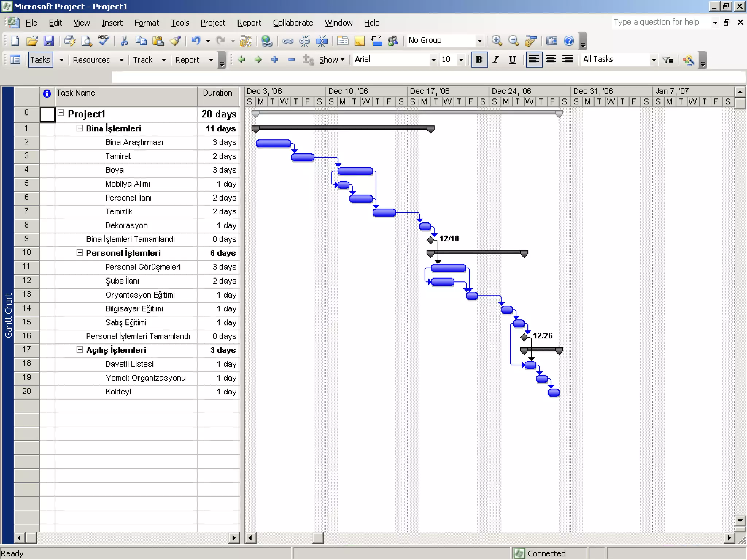Image resolution: width=747 pixels, height=560 pixels.
Task: Open the Format menu
Action: coord(147,23)
